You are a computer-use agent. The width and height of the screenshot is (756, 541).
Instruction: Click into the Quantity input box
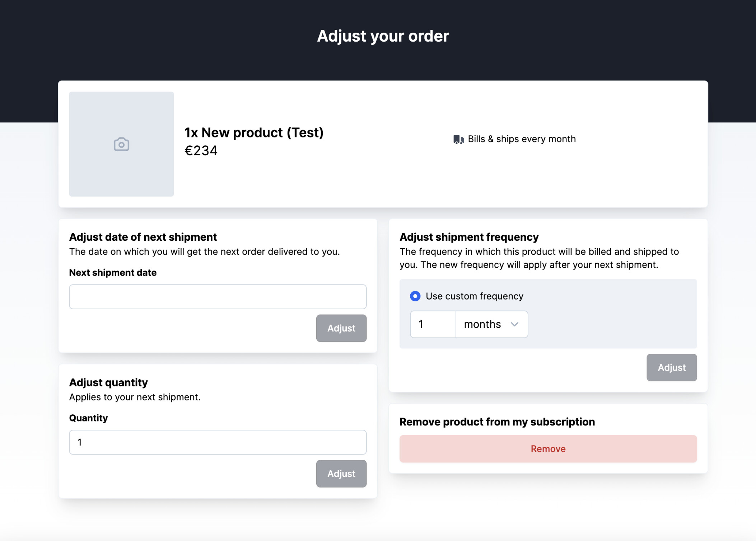click(218, 442)
